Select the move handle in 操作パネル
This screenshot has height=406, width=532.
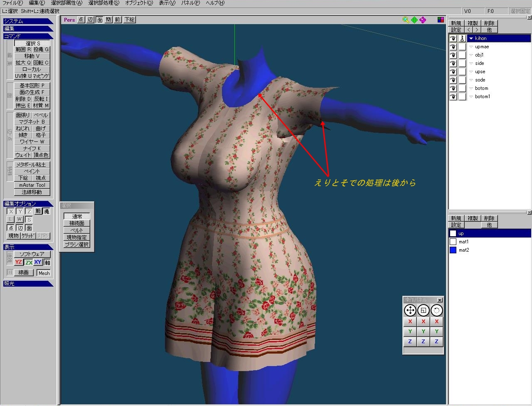click(x=410, y=310)
